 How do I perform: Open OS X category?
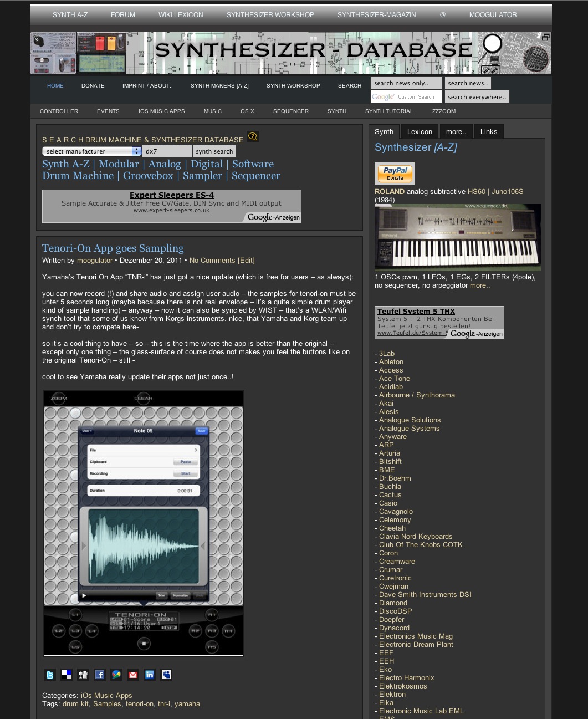click(x=247, y=111)
